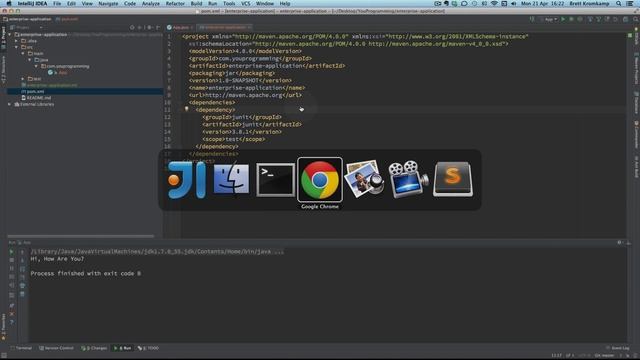Open the VCS menu
Screen dimensions: 640x360
(246, 3)
